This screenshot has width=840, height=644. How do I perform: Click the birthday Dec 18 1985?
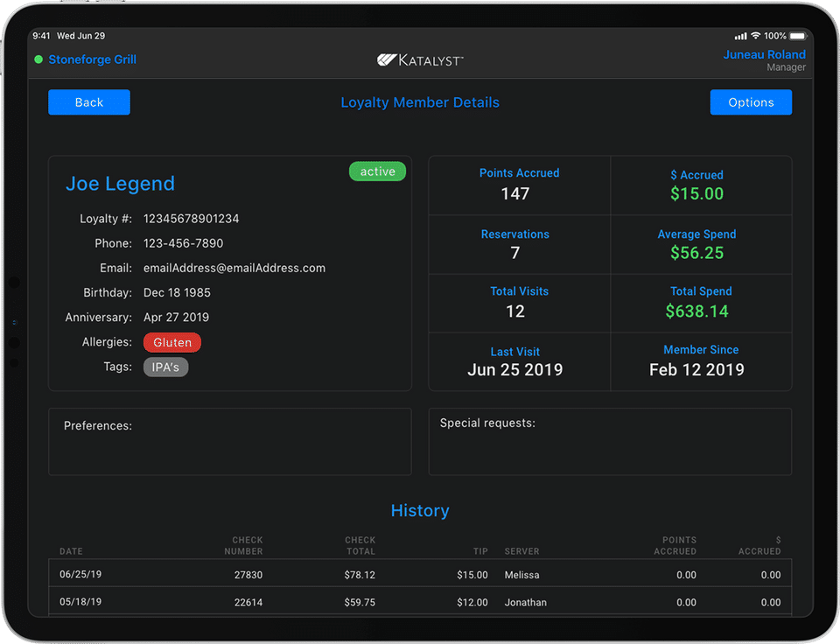click(177, 292)
